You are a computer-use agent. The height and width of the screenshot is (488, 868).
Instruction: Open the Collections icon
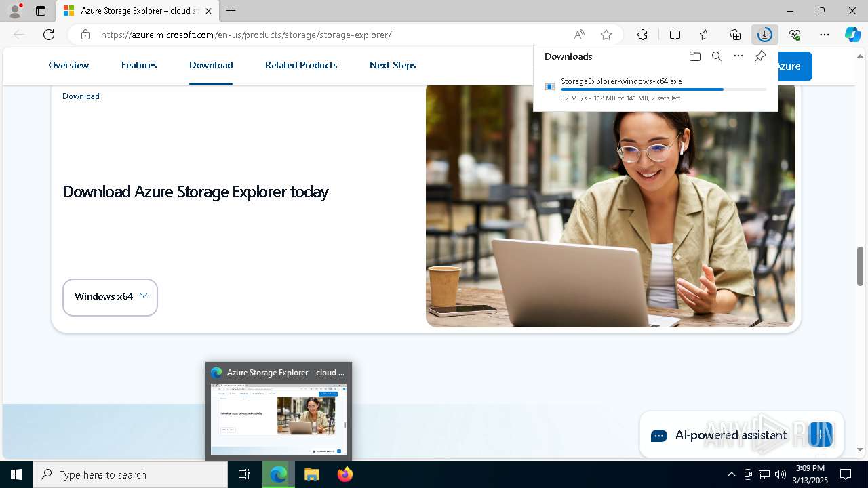735,35
